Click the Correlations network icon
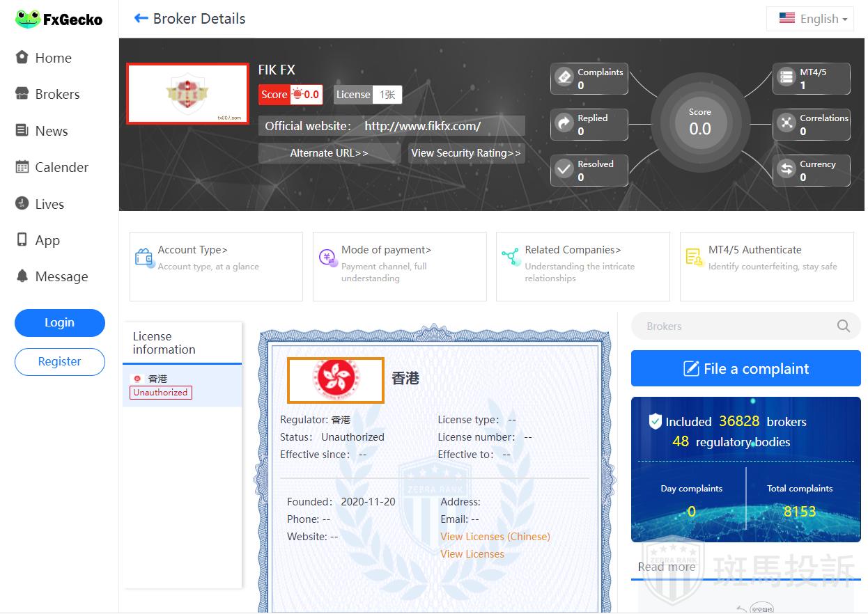This screenshot has height=614, width=868. click(786, 124)
